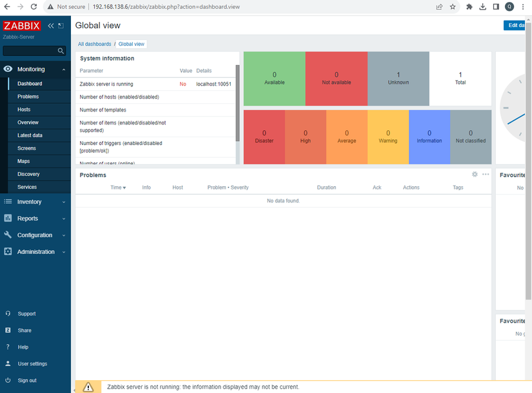Click the red Disaster severity tile

[264, 137]
